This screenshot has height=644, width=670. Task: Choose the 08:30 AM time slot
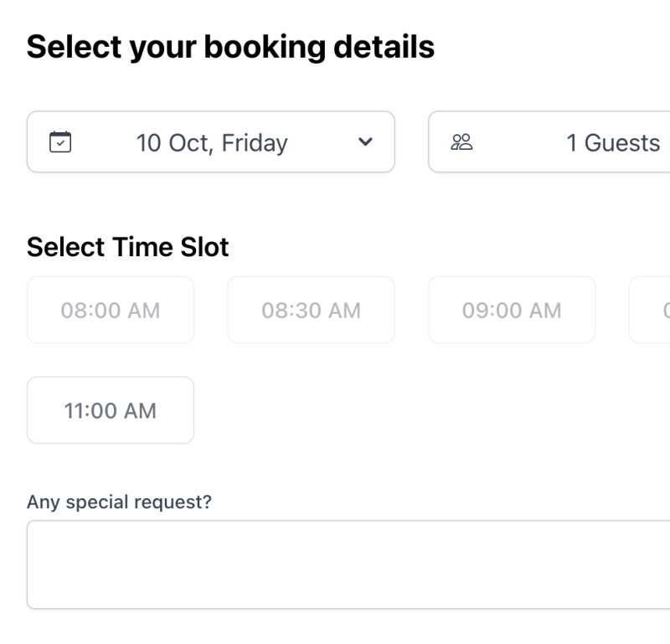[x=311, y=311]
